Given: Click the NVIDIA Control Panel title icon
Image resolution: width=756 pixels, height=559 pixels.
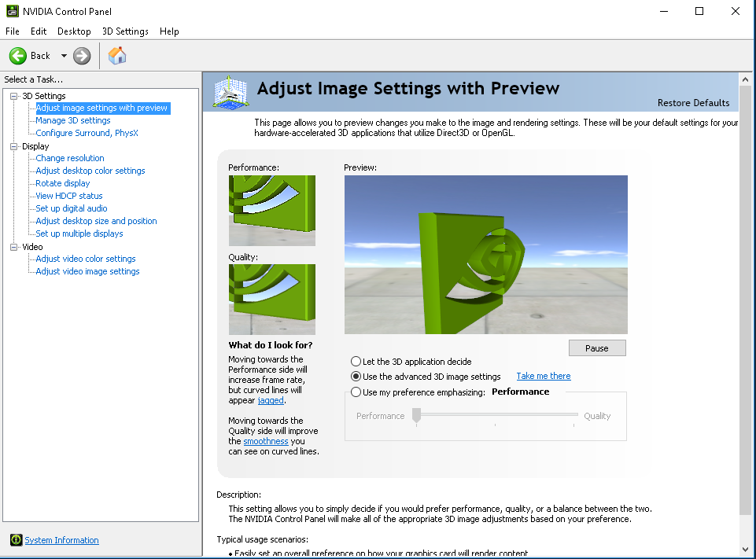Looking at the screenshot, I should tap(13, 11).
